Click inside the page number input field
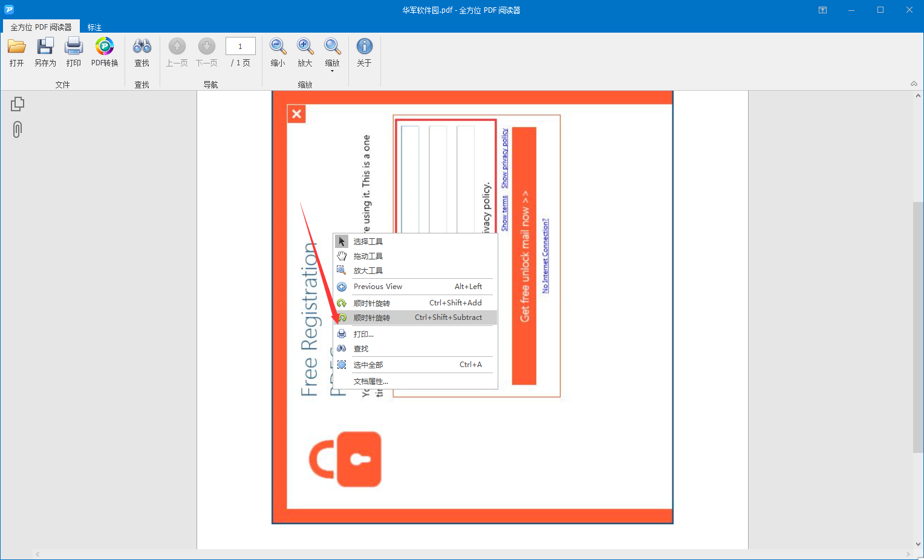The width and height of the screenshot is (924, 560). 240,45
